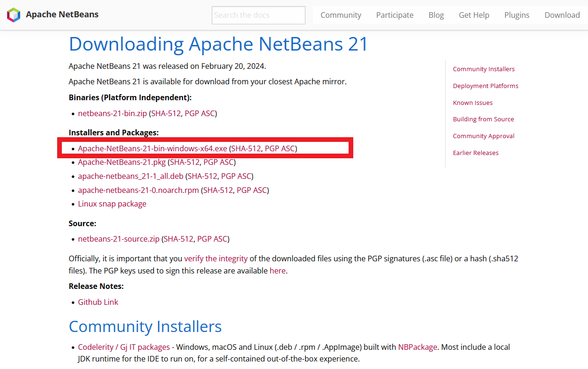Open the Linux snap package link

[x=112, y=204]
